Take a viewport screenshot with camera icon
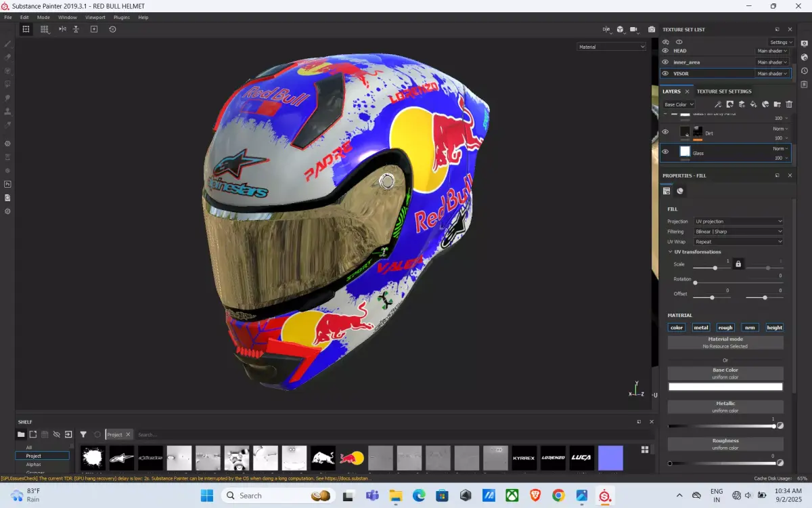 [x=652, y=29]
